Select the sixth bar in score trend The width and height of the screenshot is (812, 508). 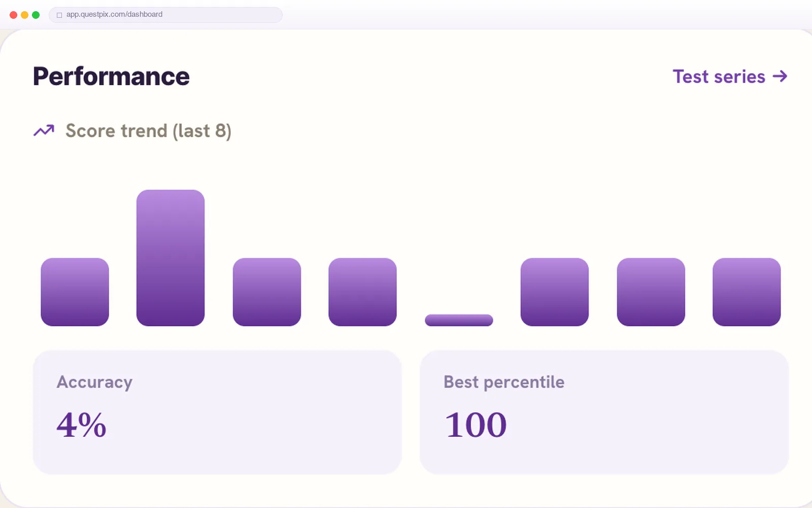(x=555, y=292)
